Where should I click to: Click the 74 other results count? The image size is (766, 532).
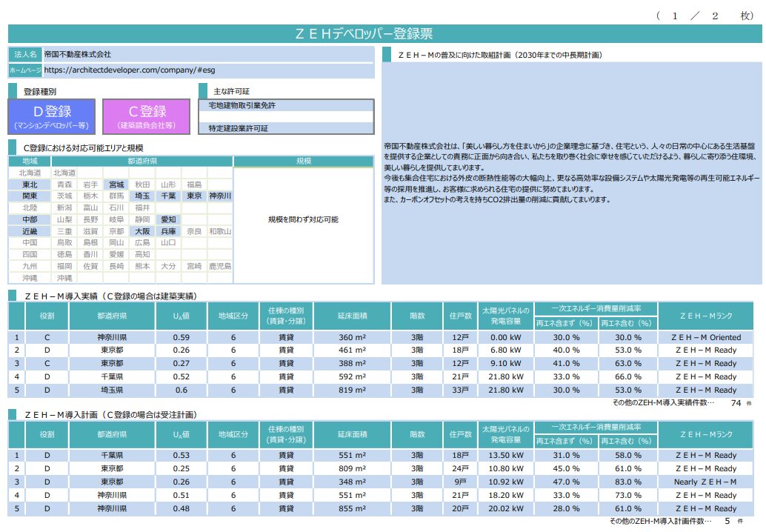736,403
